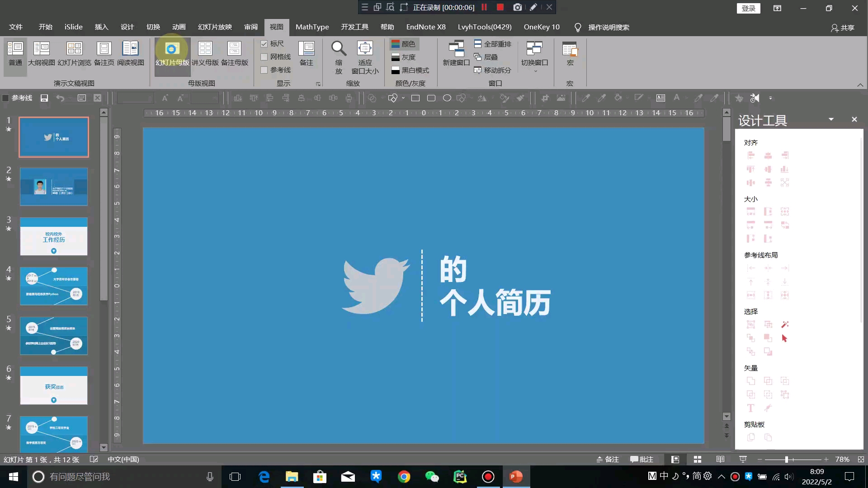Open the Switch Windows (切换窗口) dropdown
868x488 pixels.
click(x=534, y=56)
